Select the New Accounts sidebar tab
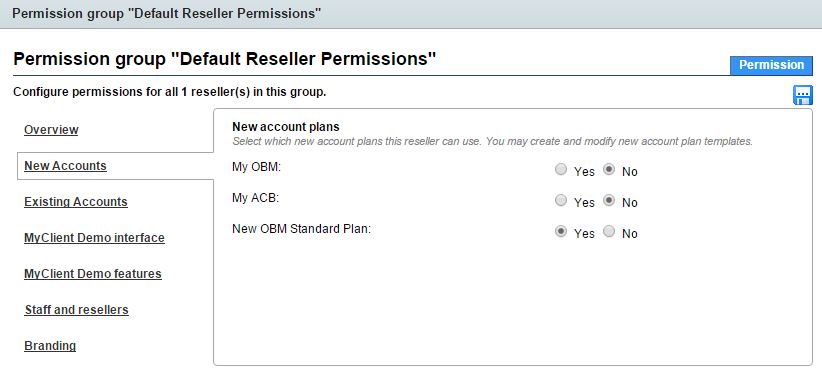This screenshot has width=822, height=378. click(66, 166)
